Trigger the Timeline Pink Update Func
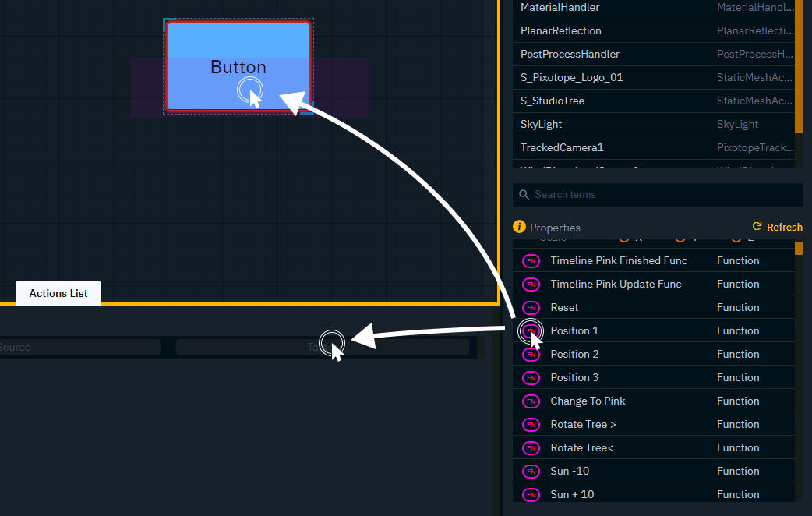 pyautogui.click(x=531, y=284)
